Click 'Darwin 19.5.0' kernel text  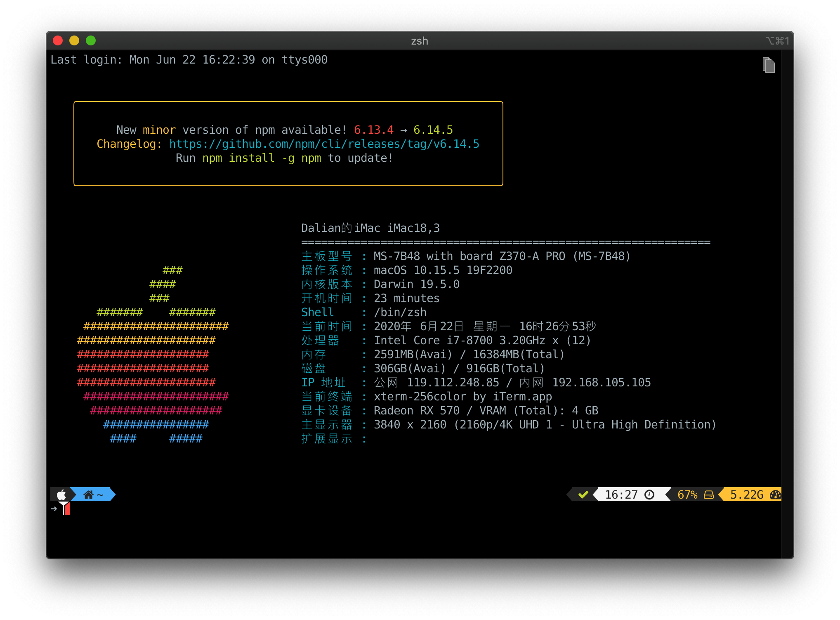pyautogui.click(x=417, y=284)
